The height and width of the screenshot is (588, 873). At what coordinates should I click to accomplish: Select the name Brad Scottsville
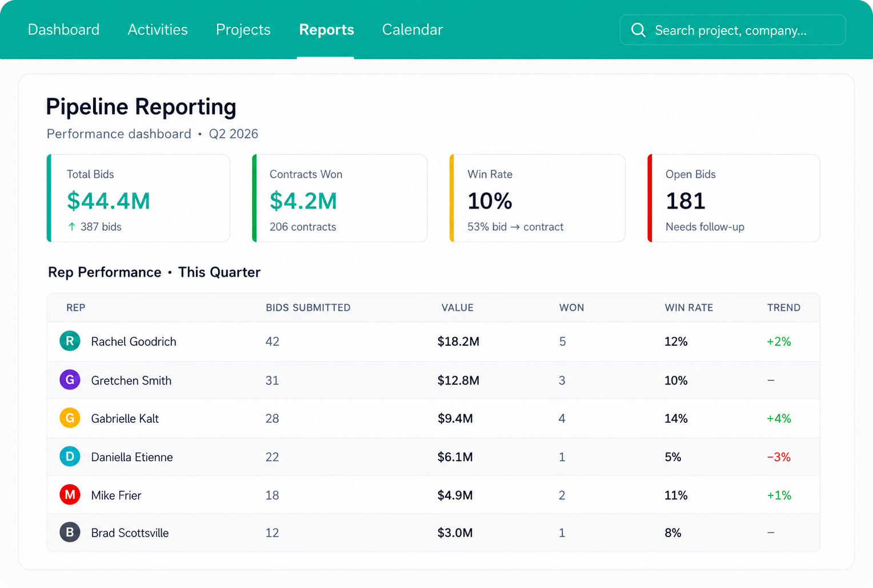point(130,533)
